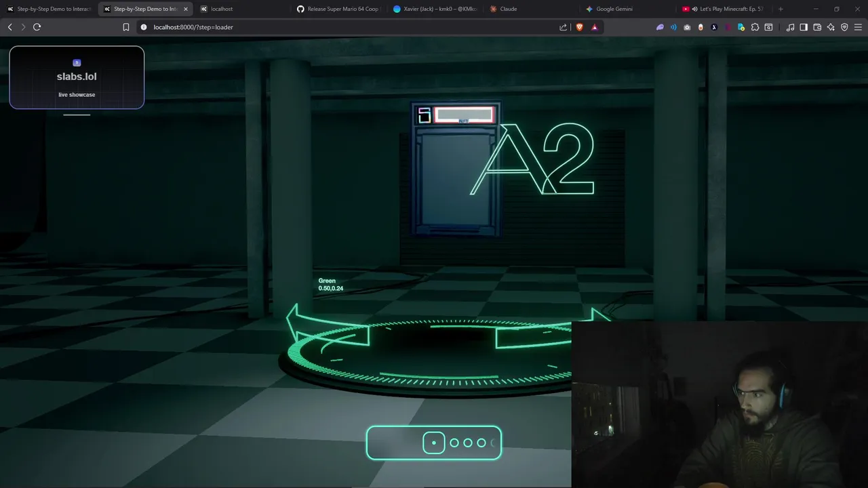Open the Extensions puzzle piece menu
The width and height of the screenshot is (868, 488).
(755, 27)
